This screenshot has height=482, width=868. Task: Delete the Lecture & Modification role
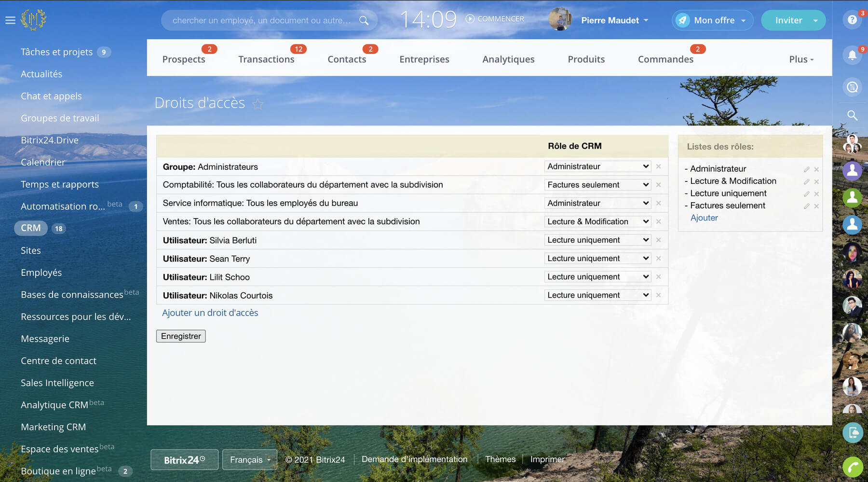tap(816, 181)
